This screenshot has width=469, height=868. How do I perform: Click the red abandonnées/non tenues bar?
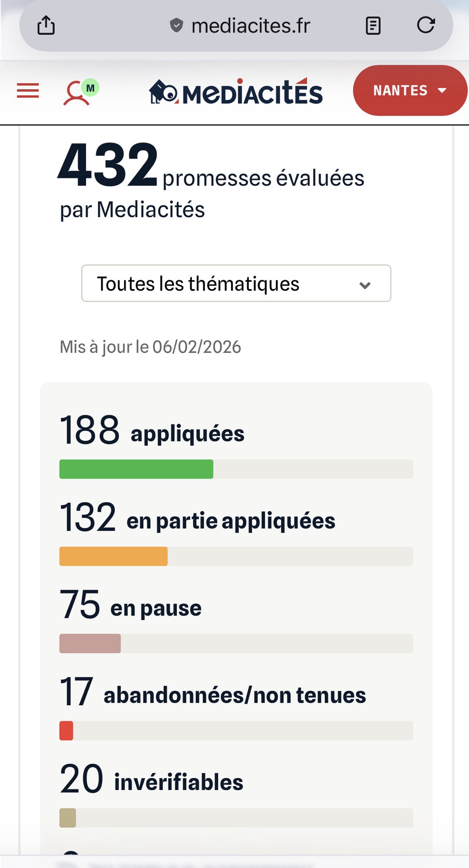[66, 730]
